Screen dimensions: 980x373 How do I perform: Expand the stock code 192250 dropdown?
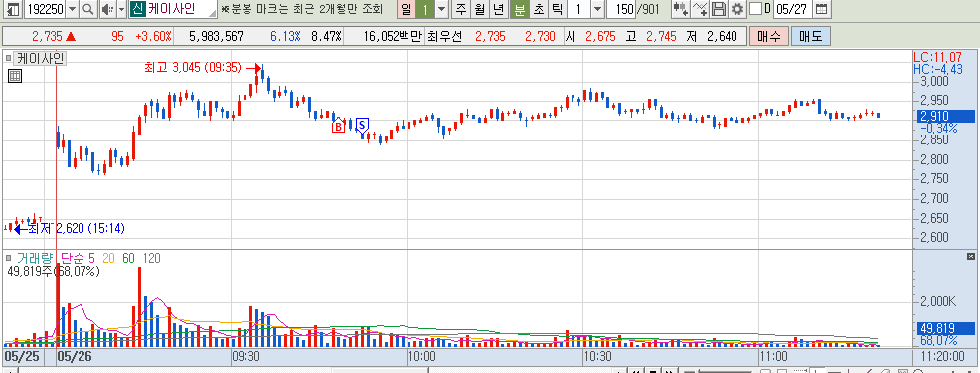pos(72,9)
